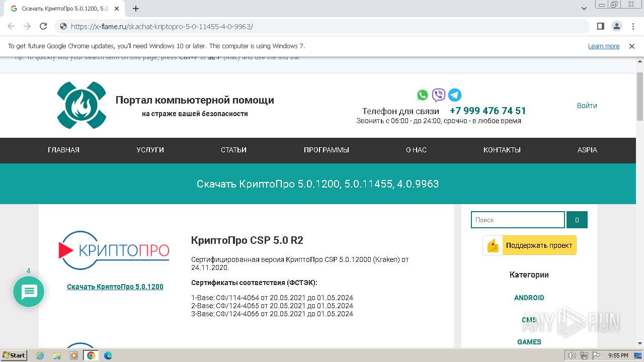Open the ANDROID category

(529, 298)
